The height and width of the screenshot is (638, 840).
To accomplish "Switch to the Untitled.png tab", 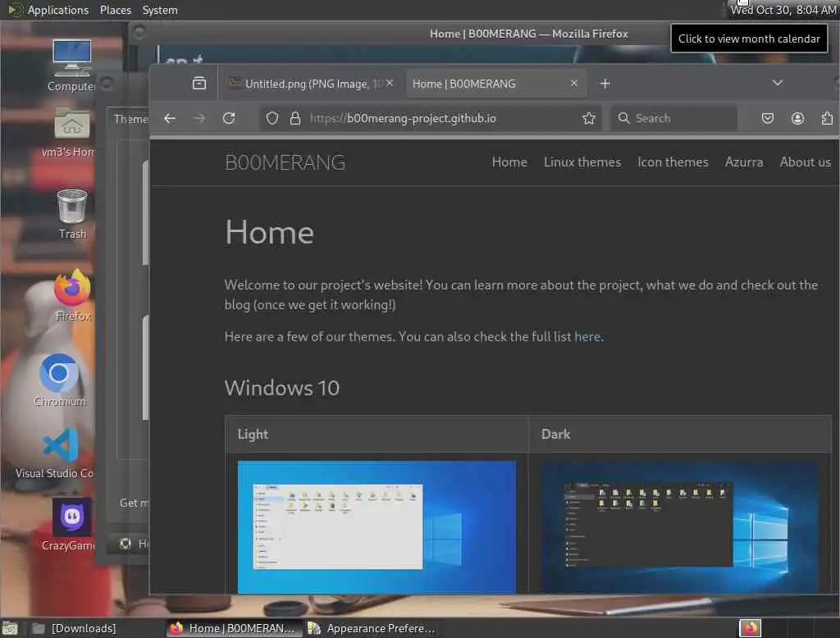I will (x=311, y=84).
